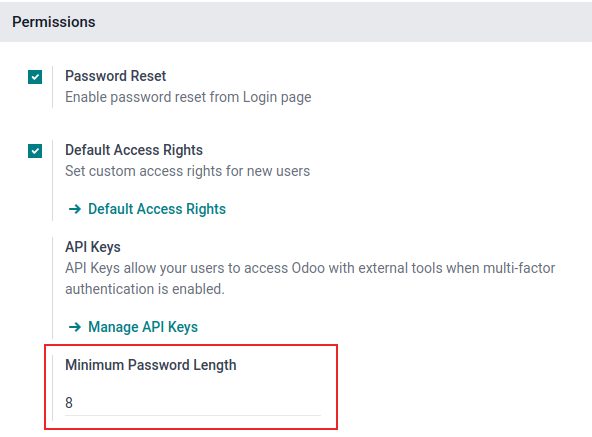Disable the Default Access Rights checkbox
Screen dimensions: 592x437
pos(35,151)
